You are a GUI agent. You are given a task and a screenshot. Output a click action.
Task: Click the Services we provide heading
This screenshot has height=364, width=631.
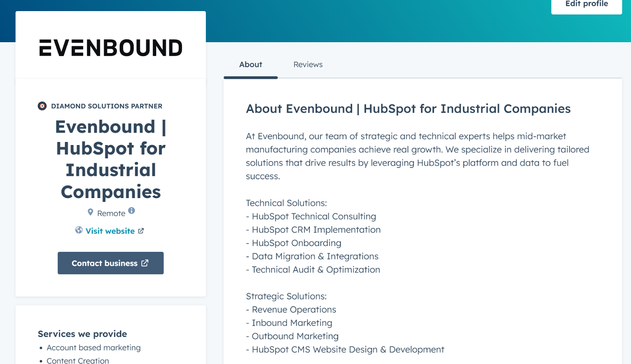tap(82, 334)
